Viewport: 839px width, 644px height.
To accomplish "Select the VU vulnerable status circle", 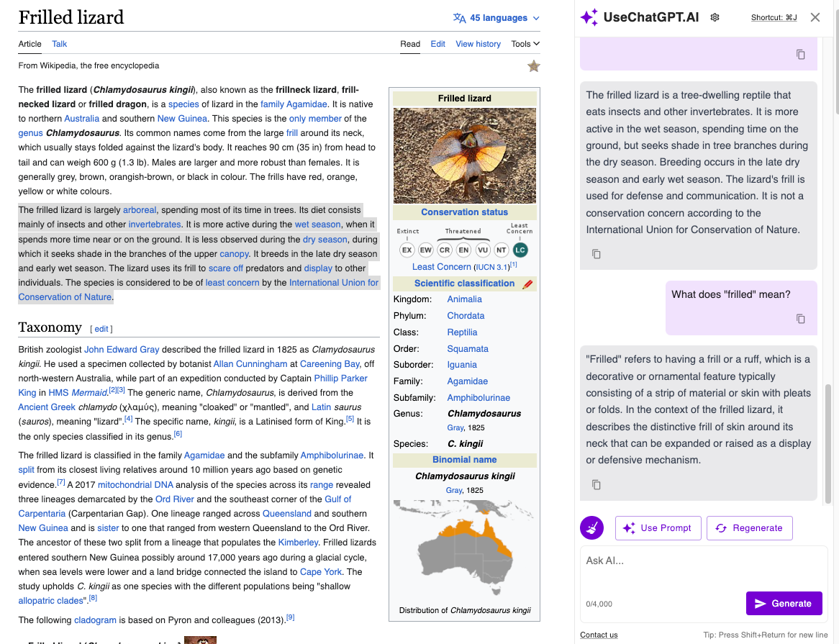I will point(482,250).
